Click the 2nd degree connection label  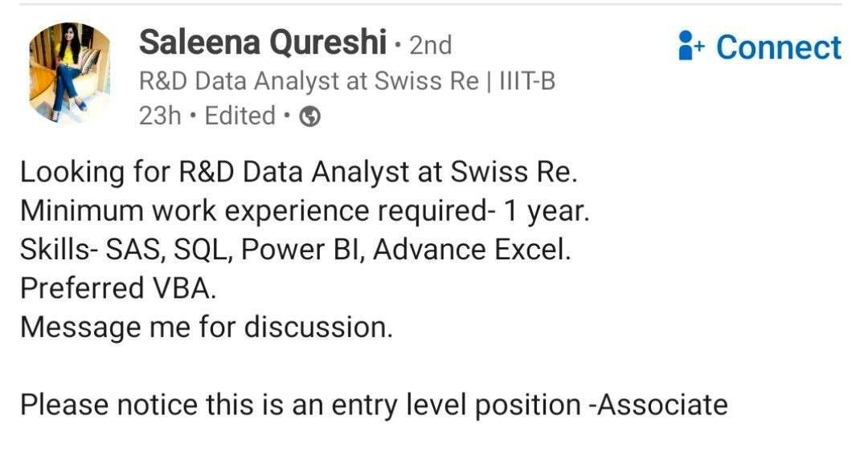(431, 46)
